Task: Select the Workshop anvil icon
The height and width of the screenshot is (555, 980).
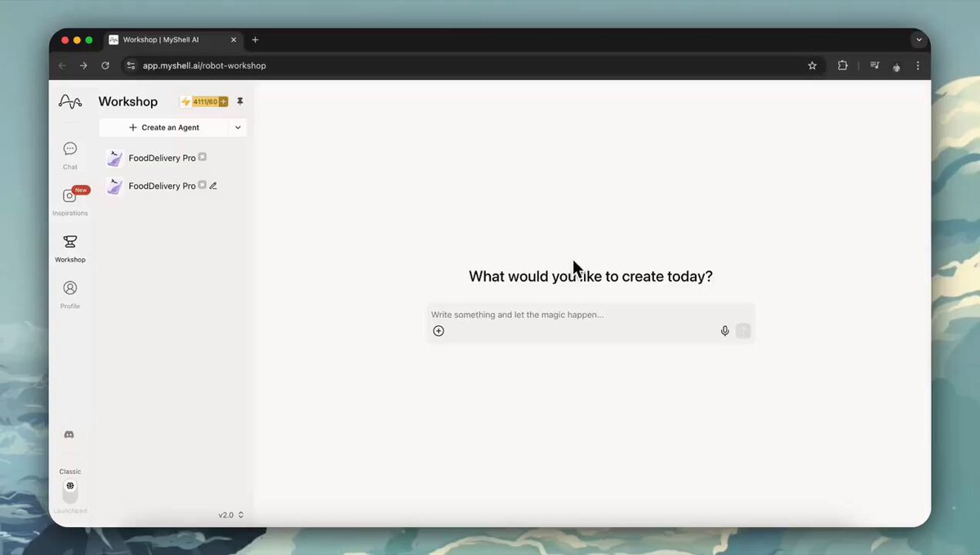Action: point(70,242)
